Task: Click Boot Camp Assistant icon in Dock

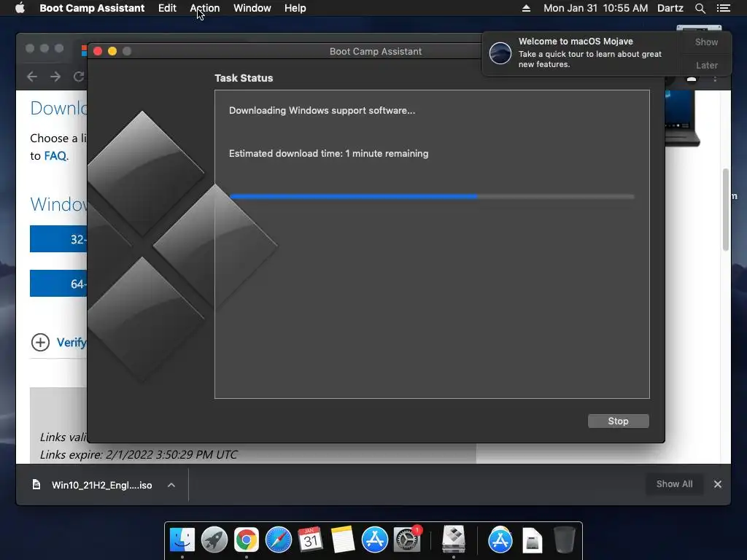Action: click(x=454, y=540)
